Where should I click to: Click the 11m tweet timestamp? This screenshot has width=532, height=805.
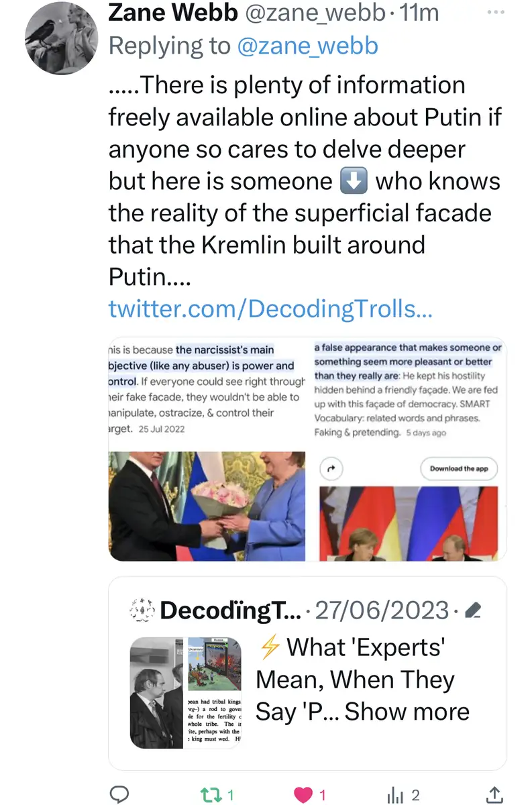coord(419,13)
